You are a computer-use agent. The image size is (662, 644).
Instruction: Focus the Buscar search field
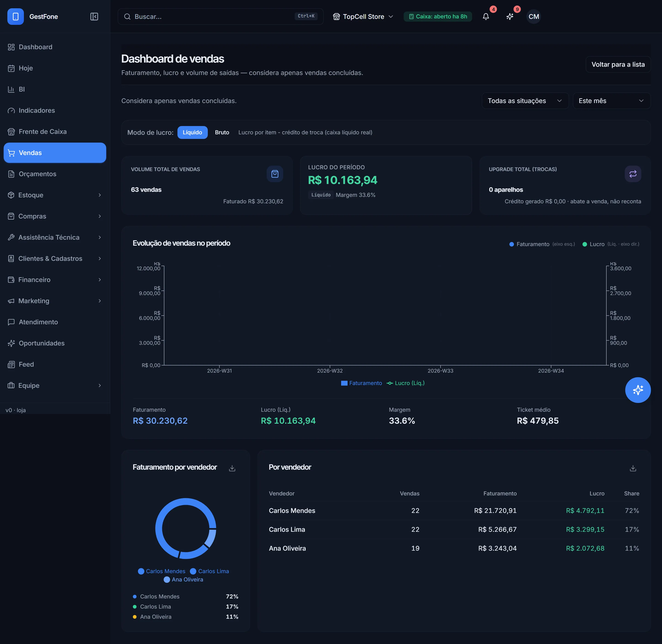[220, 17]
